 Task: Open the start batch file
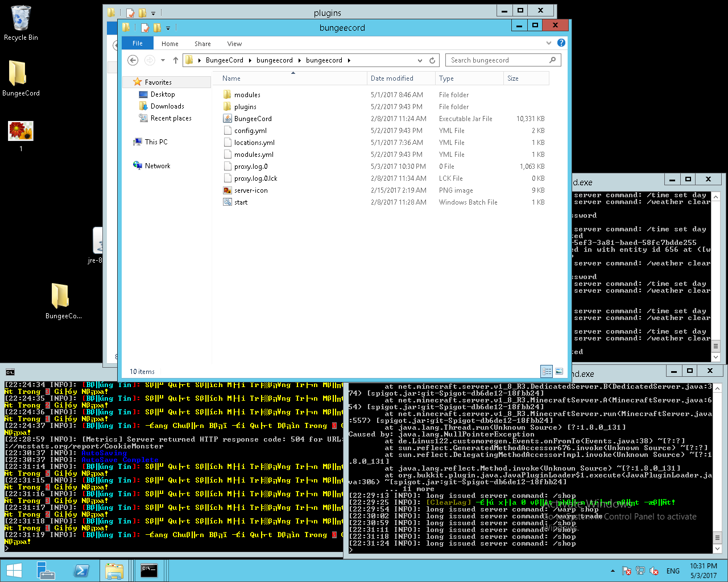coord(241,202)
